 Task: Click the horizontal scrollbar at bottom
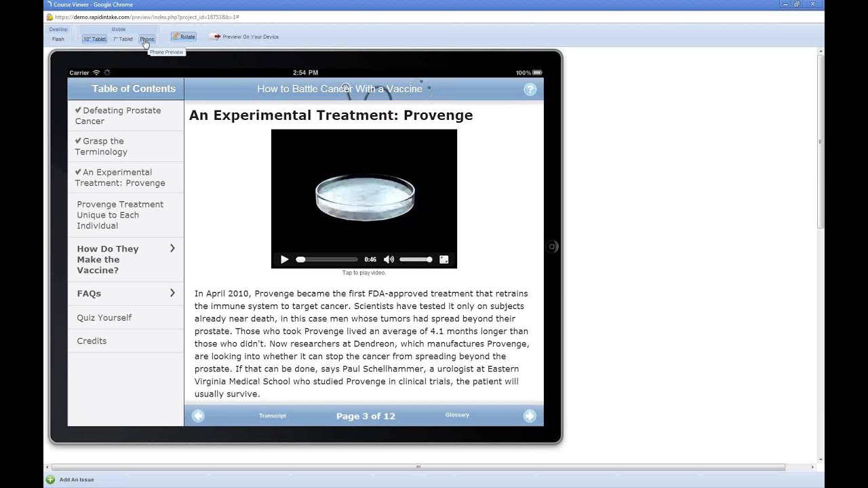coord(418,467)
